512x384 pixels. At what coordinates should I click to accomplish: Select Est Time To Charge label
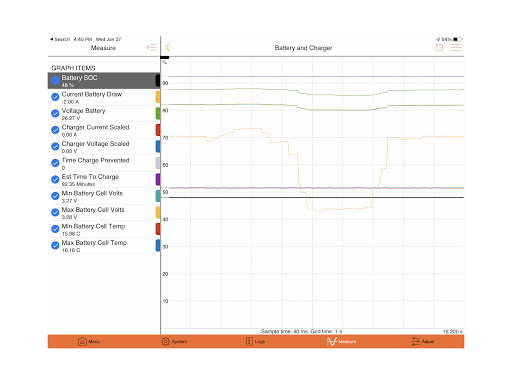pos(90,177)
